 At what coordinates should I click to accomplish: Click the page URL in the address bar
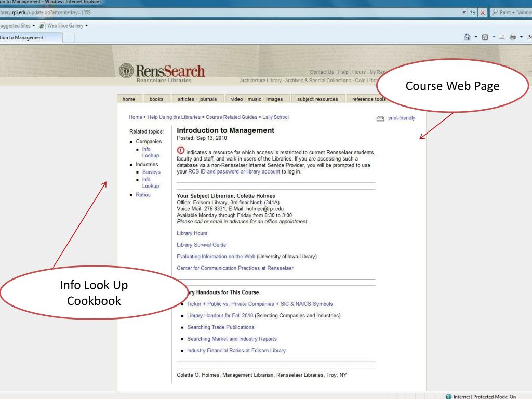[46, 12]
